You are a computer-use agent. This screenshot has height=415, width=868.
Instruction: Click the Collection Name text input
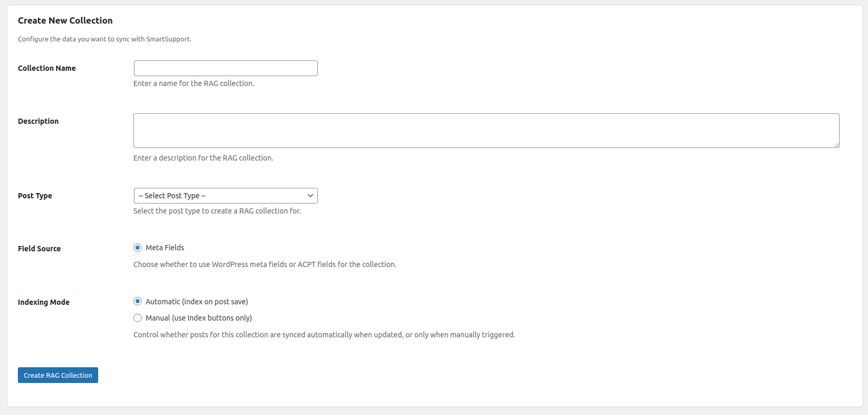tap(225, 68)
